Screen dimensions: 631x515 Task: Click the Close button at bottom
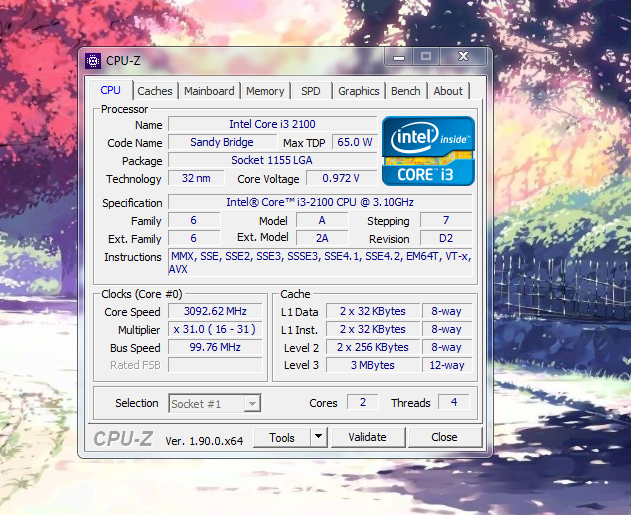pyautogui.click(x=445, y=437)
